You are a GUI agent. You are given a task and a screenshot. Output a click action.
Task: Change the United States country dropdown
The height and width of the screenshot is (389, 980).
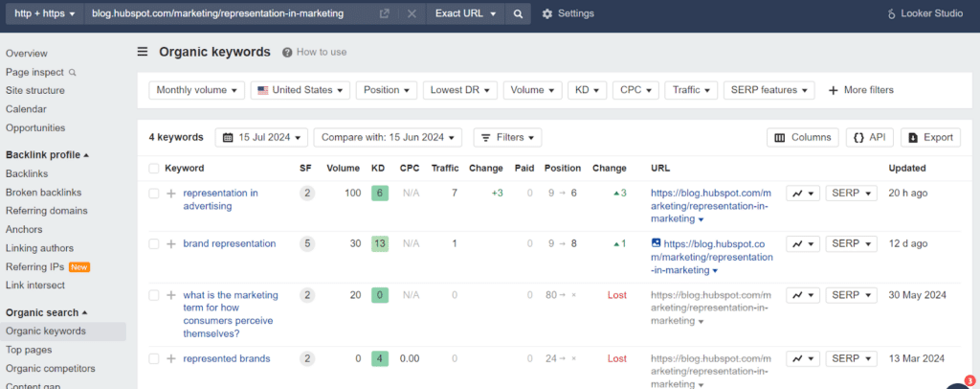tap(301, 90)
